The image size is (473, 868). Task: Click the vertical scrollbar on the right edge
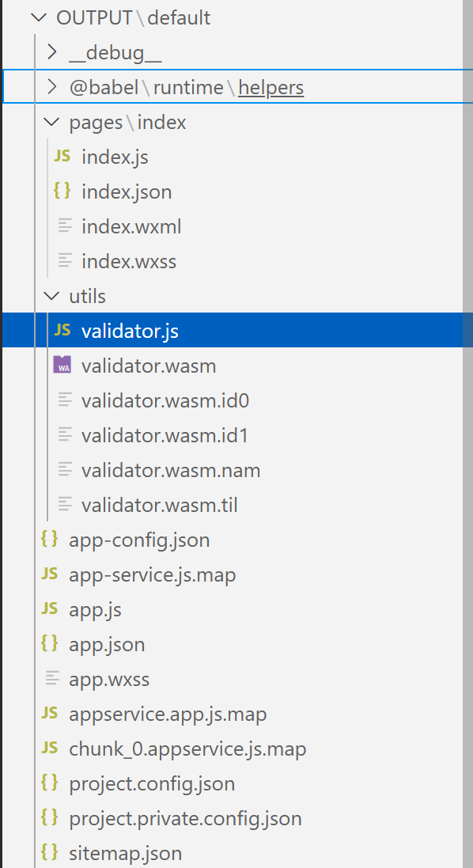pyautogui.click(x=467, y=434)
